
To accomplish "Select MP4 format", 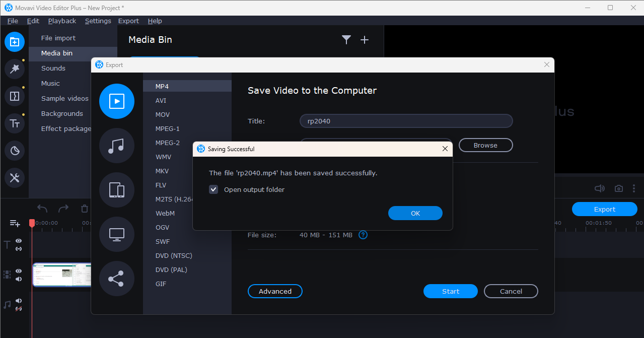I will coord(187,86).
